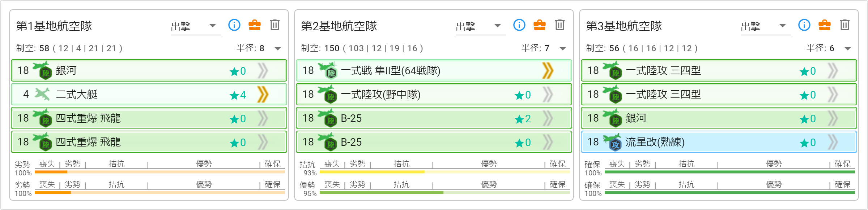Select the 一式陸攻(野中隊) equipment slot
Screen dimensions: 868x210
tap(434, 95)
